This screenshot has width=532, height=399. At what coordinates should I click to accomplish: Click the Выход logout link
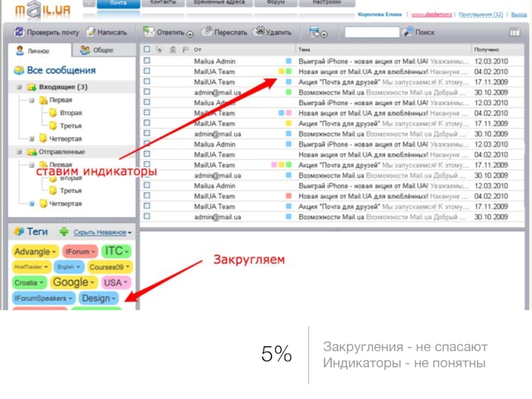[519, 14]
